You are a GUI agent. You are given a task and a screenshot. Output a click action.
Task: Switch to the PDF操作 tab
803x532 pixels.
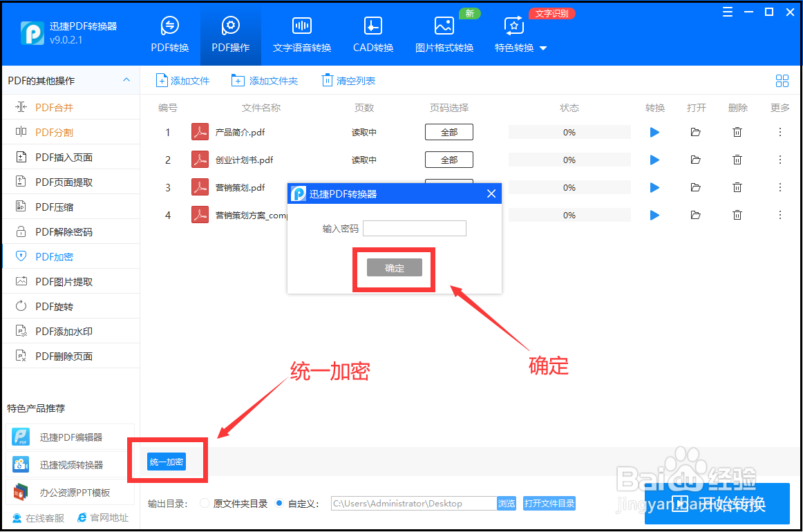[x=230, y=35]
